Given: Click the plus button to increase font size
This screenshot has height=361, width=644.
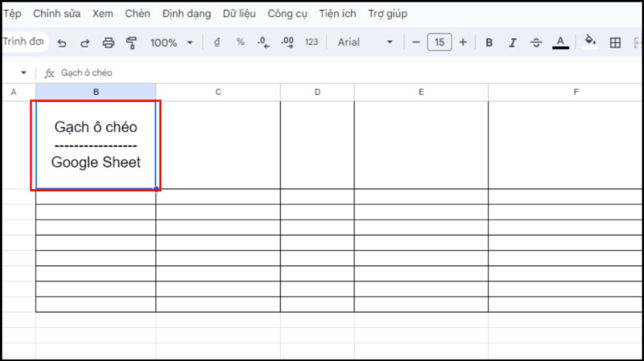Looking at the screenshot, I should pyautogui.click(x=463, y=43).
